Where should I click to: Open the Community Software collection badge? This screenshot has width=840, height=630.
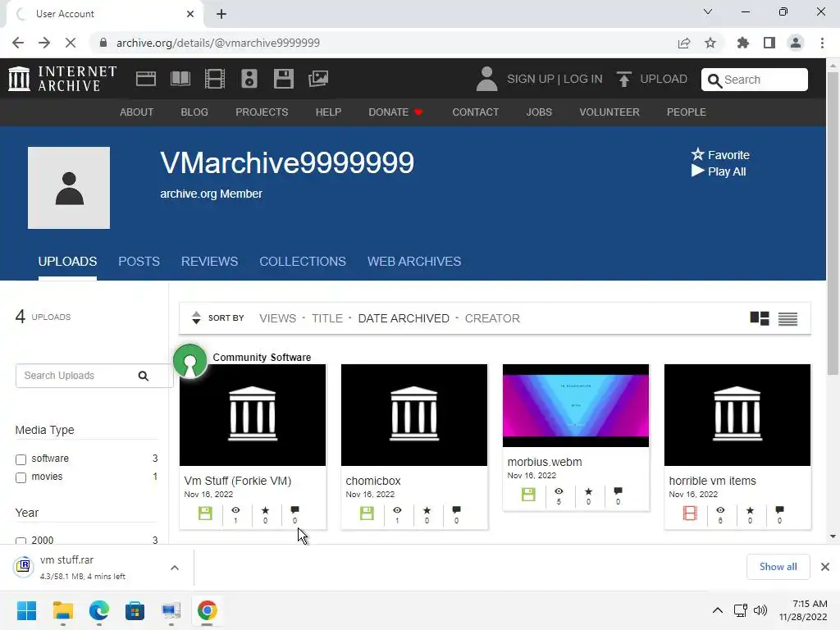189,361
